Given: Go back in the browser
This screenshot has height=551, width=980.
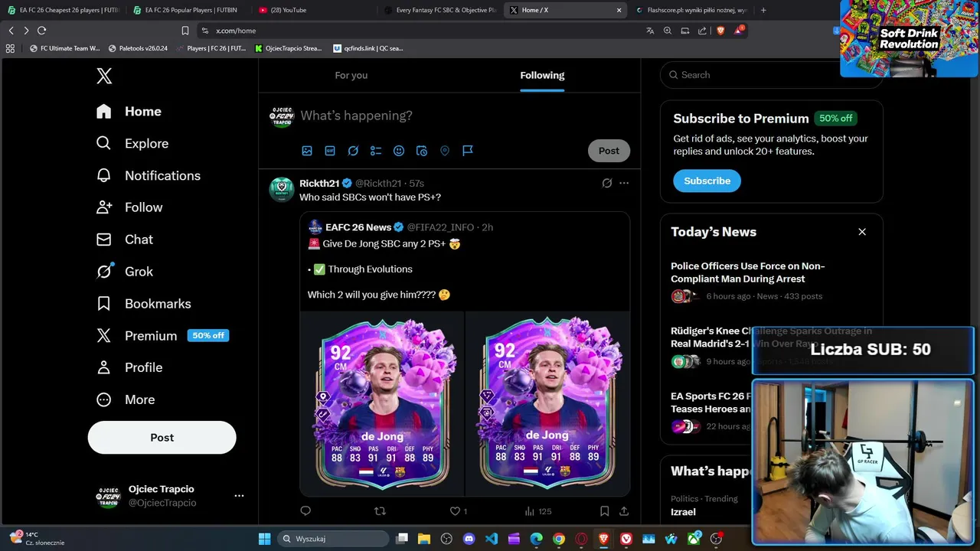Looking at the screenshot, I should pyautogui.click(x=11, y=31).
